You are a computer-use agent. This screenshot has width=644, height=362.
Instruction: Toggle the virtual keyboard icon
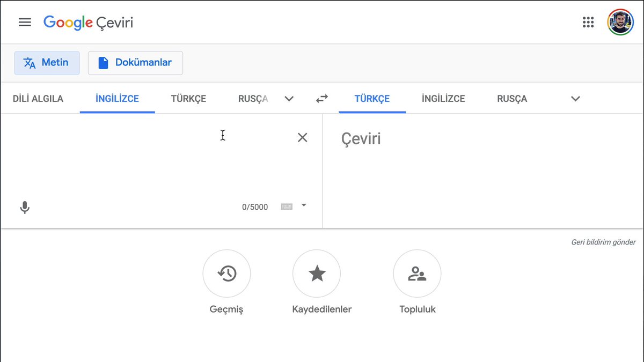click(287, 207)
